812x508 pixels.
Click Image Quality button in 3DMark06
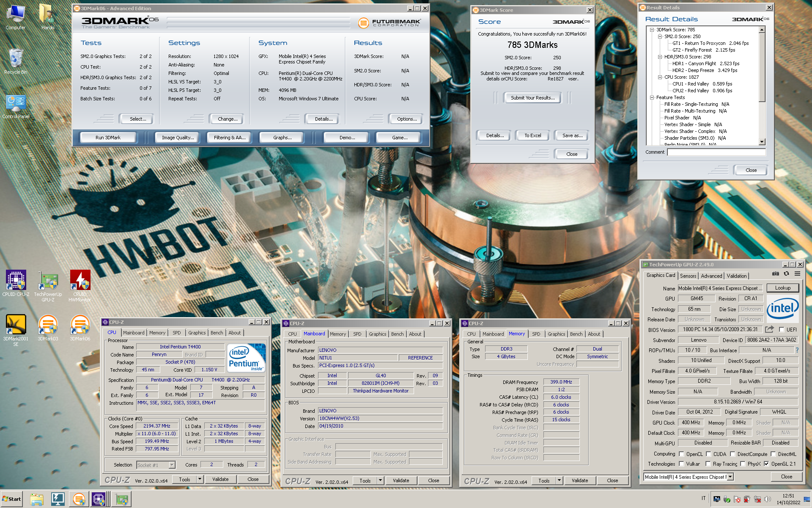coord(178,138)
